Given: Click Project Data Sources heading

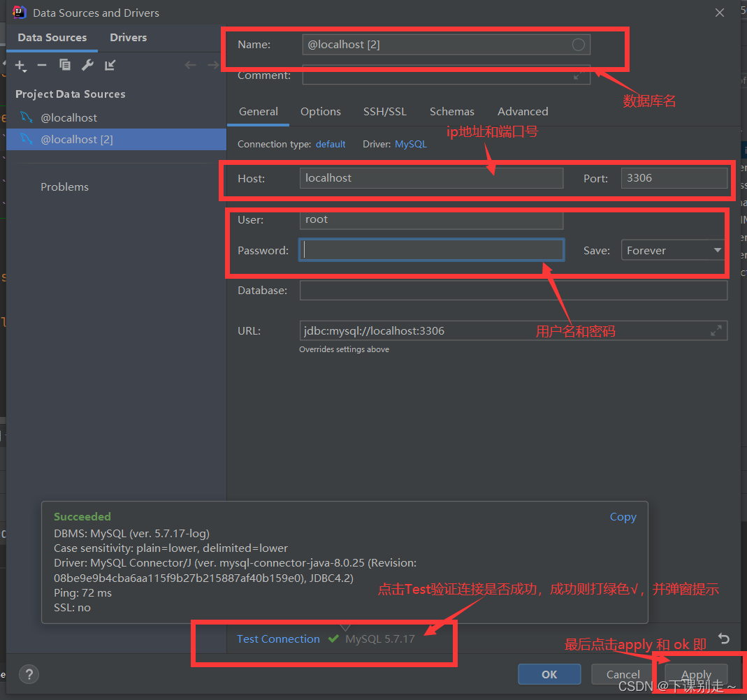Looking at the screenshot, I should tap(70, 94).
